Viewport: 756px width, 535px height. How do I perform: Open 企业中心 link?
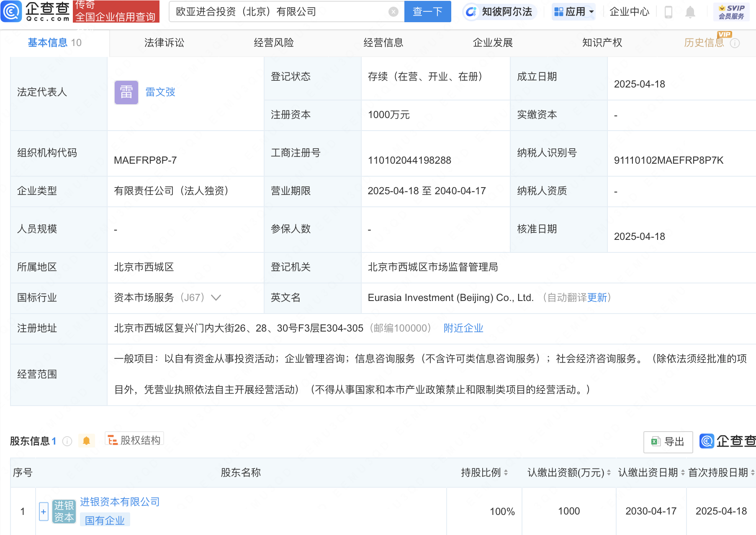click(629, 12)
